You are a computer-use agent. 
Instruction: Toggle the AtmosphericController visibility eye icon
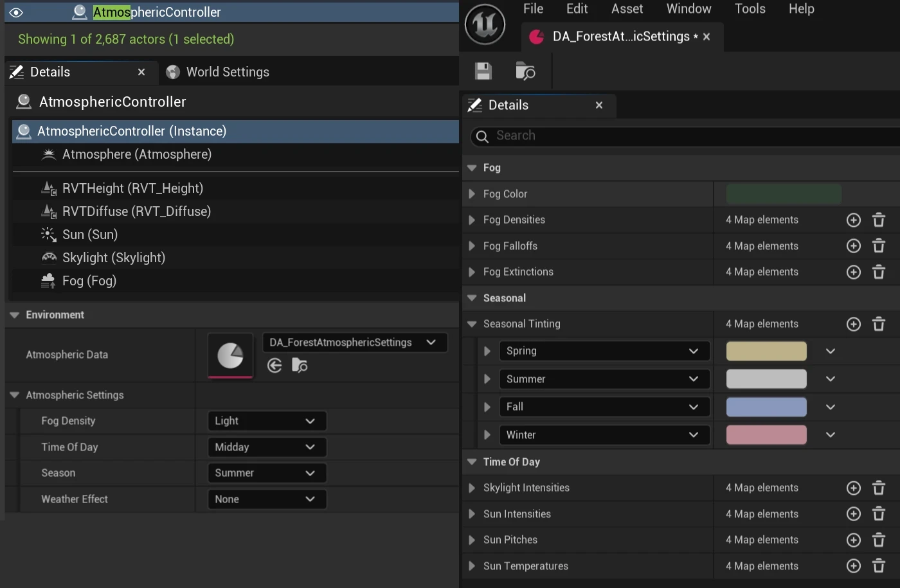tap(15, 12)
